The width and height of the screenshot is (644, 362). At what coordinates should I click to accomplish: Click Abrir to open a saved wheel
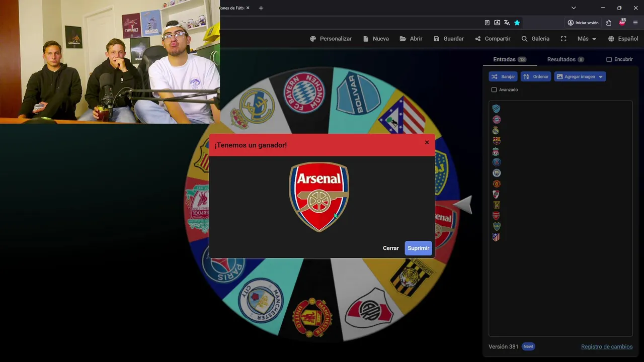click(411, 39)
